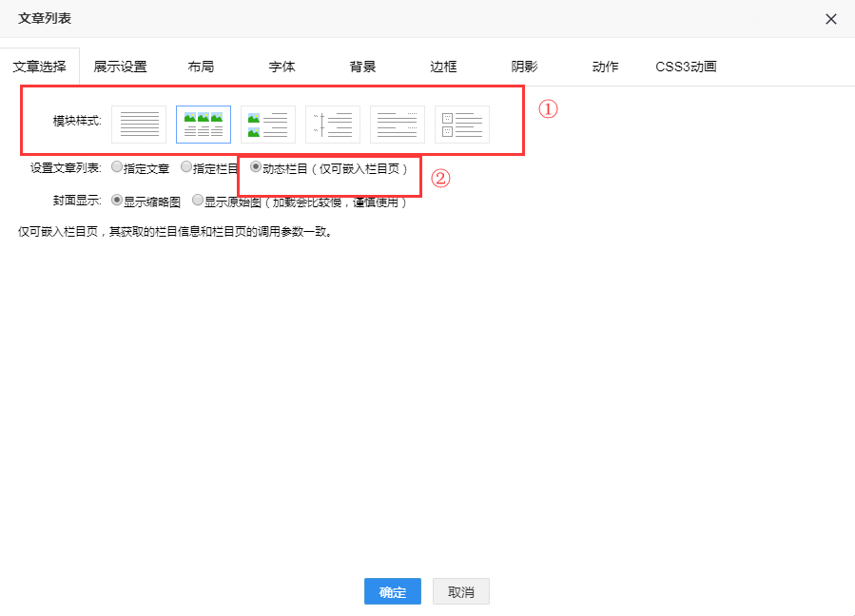Choose the three-image grid module style
The height and width of the screenshot is (616, 855).
[x=204, y=125]
